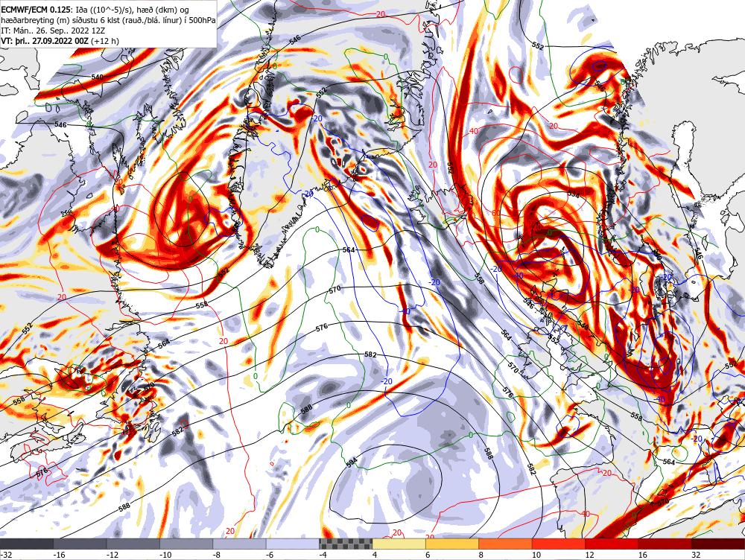Screen dimensions: 745x560
Task: Click the darkest maroon swatch after 32
Action: 718,544
